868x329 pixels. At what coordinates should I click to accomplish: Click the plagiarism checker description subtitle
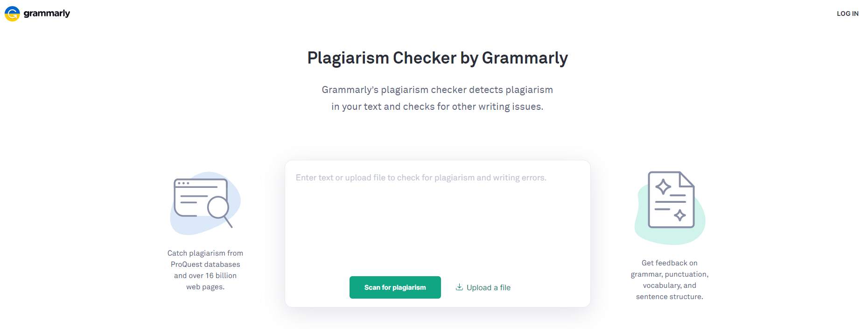437,98
